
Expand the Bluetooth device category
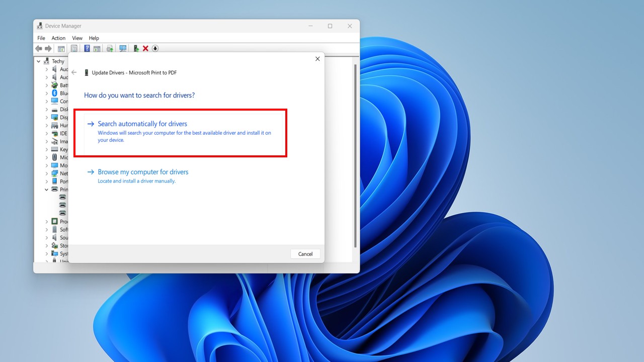tap(47, 93)
